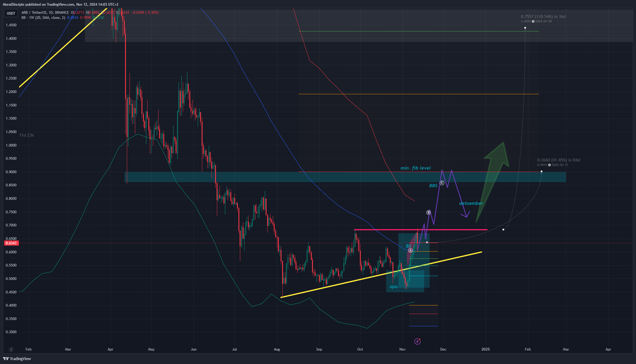Click the clock icon beside 2025-01-30

[533, 22]
